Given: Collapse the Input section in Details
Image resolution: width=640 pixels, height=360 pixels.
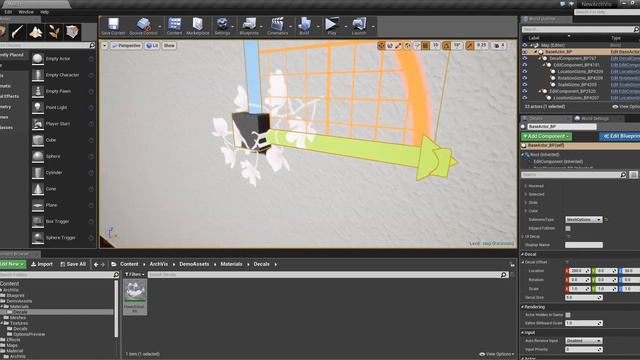Looking at the screenshot, I should point(523,333).
